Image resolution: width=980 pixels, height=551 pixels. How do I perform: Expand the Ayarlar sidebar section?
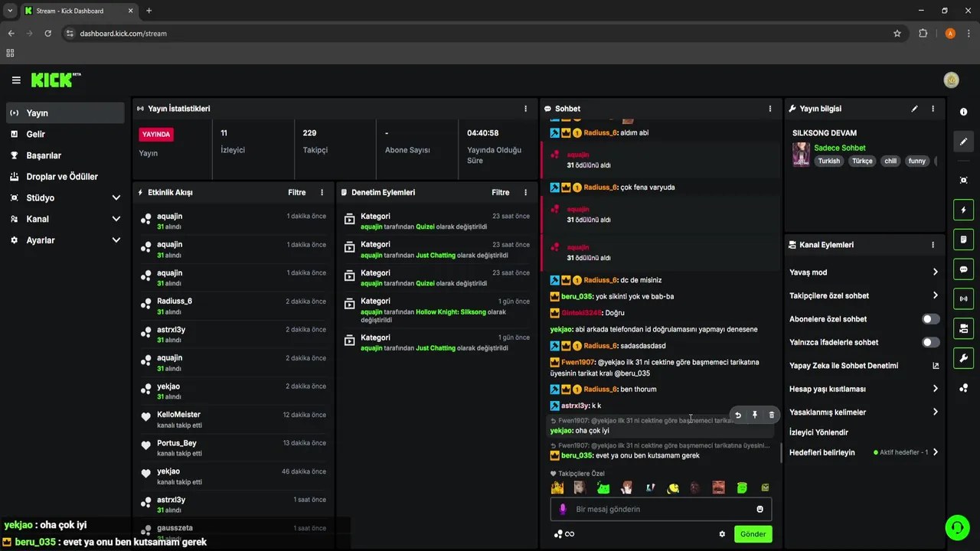(x=116, y=240)
